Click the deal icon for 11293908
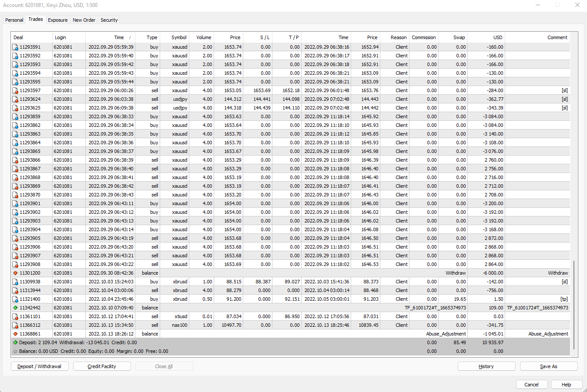 15,264
